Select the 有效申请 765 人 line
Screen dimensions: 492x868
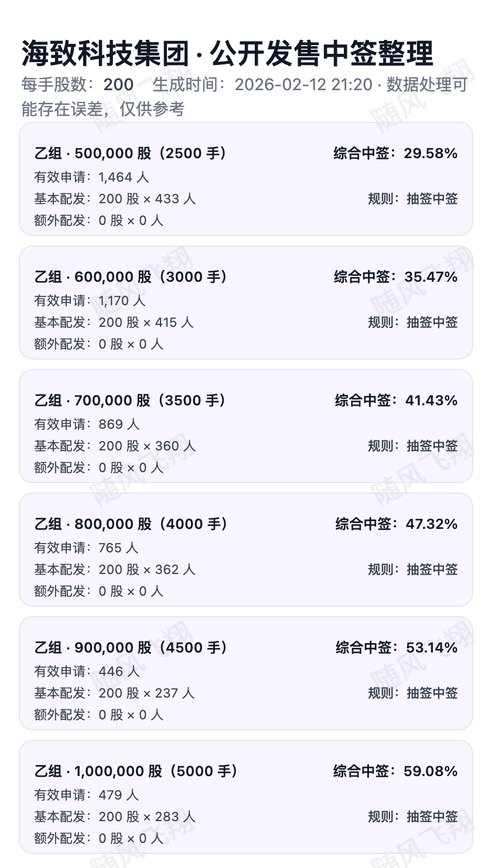(86, 548)
